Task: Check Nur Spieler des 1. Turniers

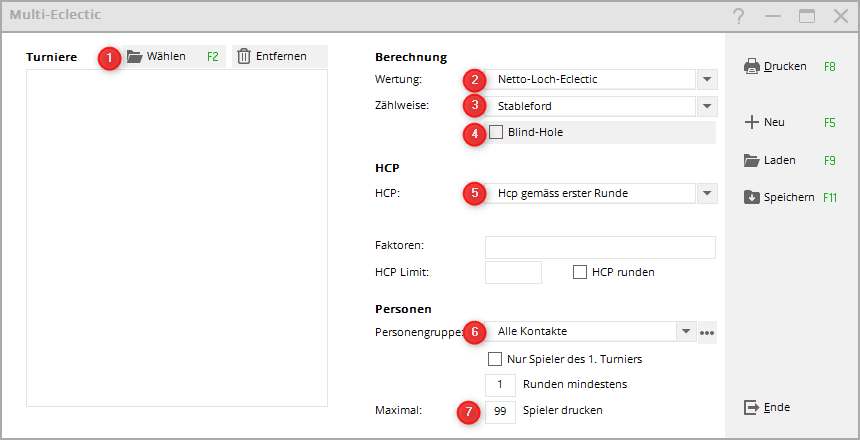Action: 494,359
